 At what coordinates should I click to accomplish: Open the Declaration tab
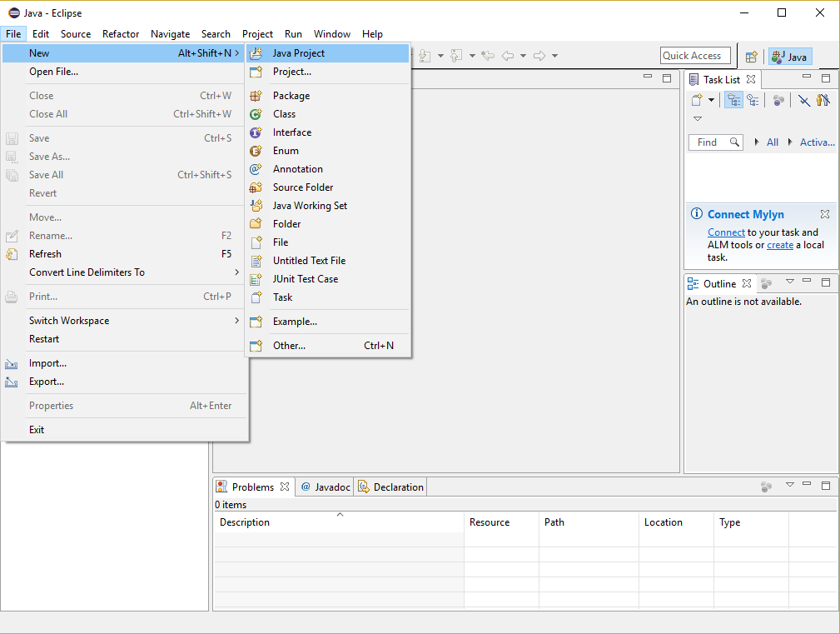click(390, 487)
